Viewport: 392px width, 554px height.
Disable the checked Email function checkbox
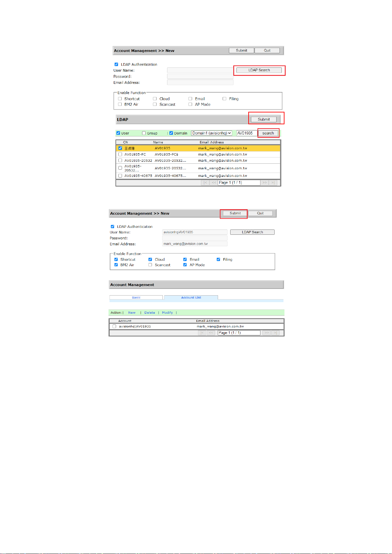click(185, 259)
